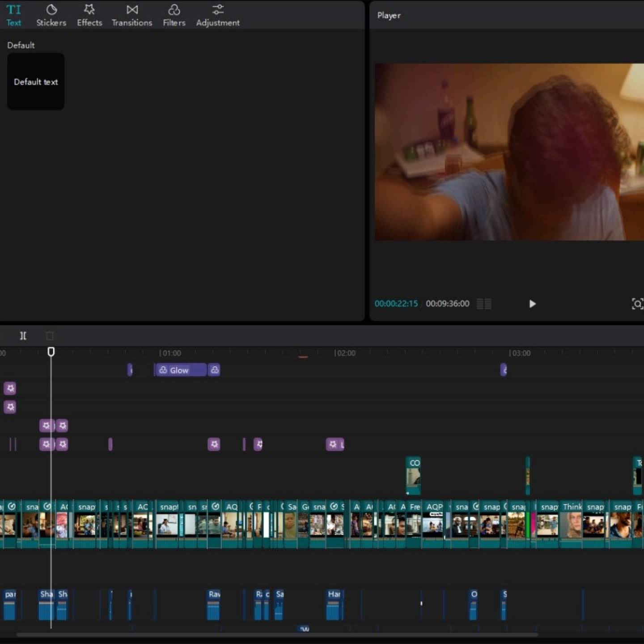Image resolution: width=644 pixels, height=644 pixels.
Task: Click the horizontal timeline scrollbar
Action: click(x=277, y=635)
